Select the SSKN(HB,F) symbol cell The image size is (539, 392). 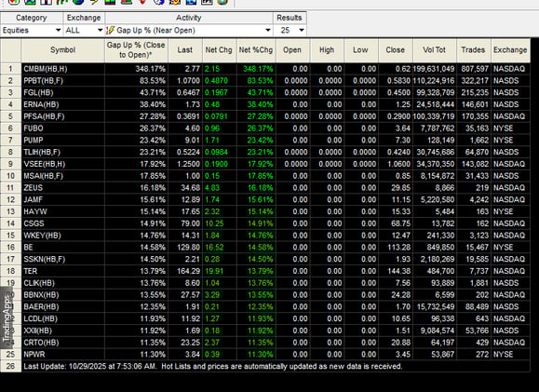[x=63, y=259]
